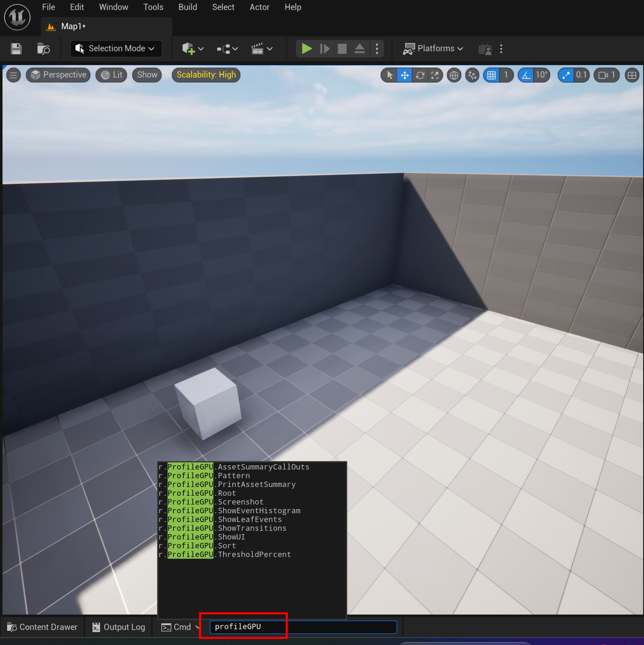This screenshot has height=645, width=644.
Task: Save the current level with the floppy icon
Action: (x=16, y=49)
